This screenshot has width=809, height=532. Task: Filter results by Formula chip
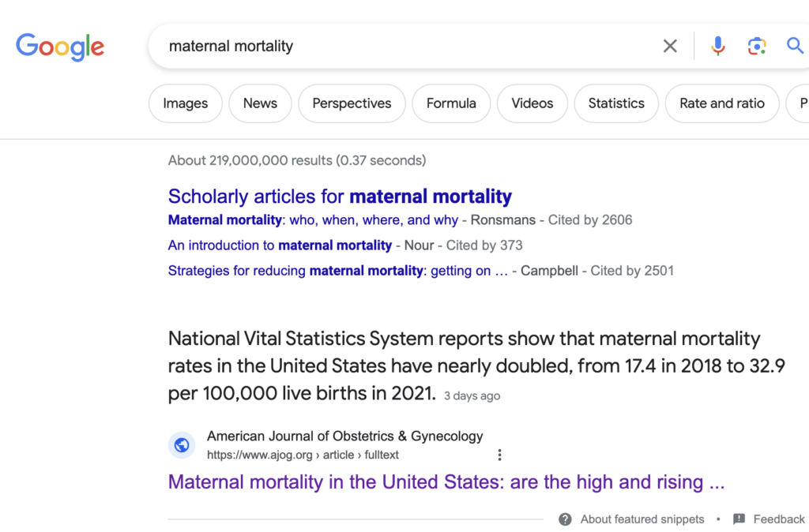click(451, 103)
